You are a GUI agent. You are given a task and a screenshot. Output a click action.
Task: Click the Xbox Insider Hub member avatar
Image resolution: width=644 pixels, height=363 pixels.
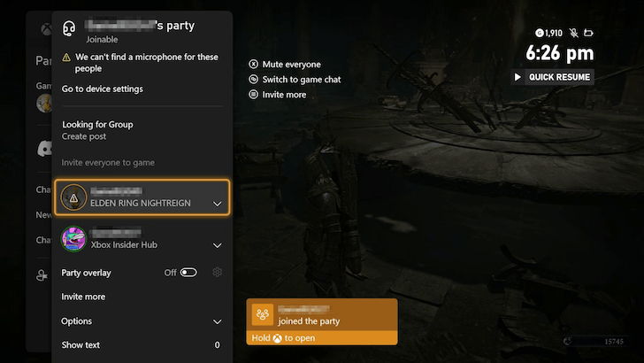point(74,239)
